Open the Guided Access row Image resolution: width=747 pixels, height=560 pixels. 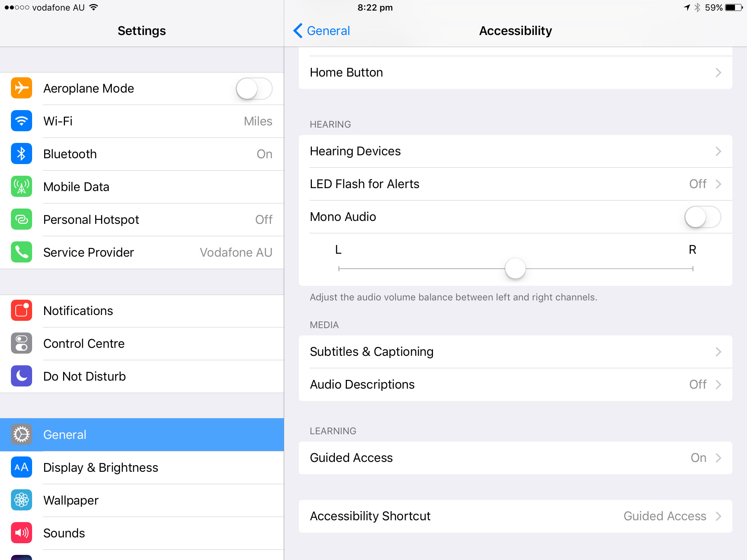click(515, 458)
